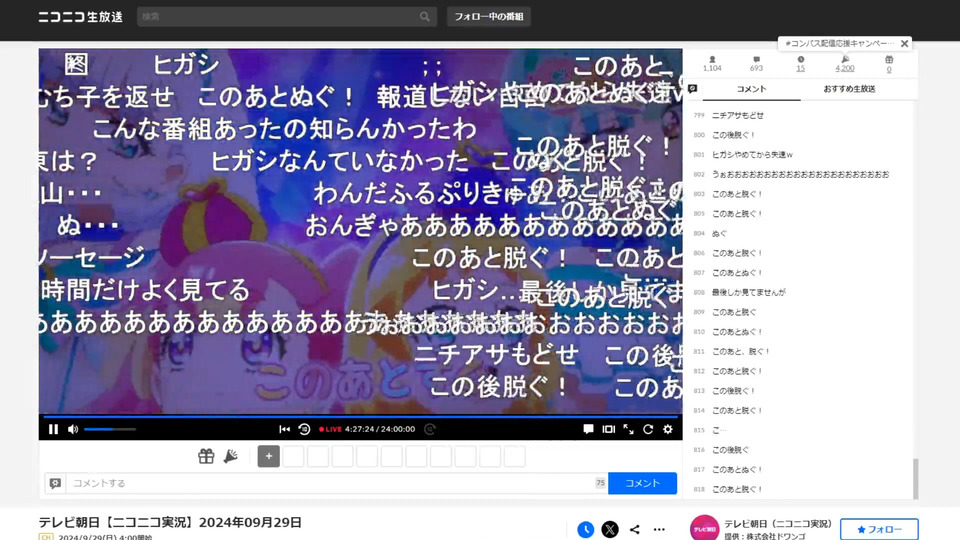This screenshot has width=960, height=540.
Task: Click the CH channel badge
Action: [46, 537]
